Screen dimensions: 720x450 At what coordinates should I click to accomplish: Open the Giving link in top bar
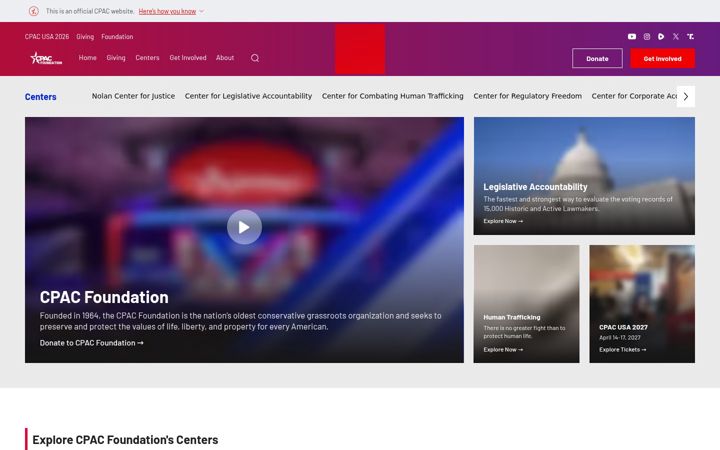[85, 36]
